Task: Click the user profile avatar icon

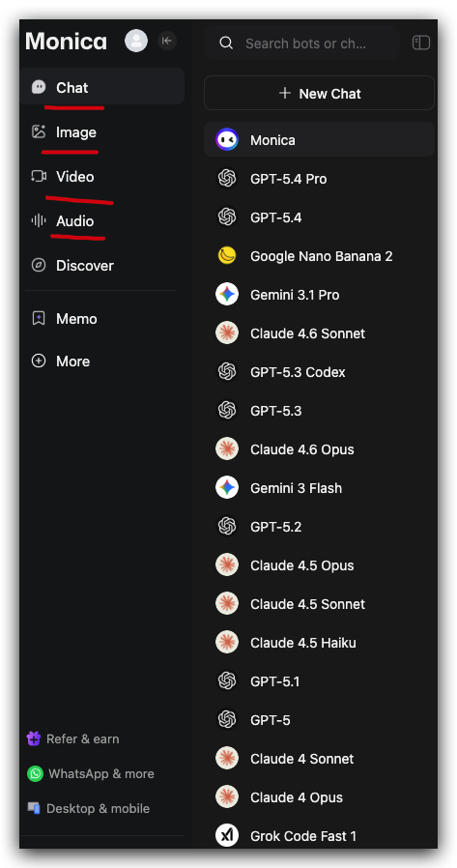Action: pos(136,41)
